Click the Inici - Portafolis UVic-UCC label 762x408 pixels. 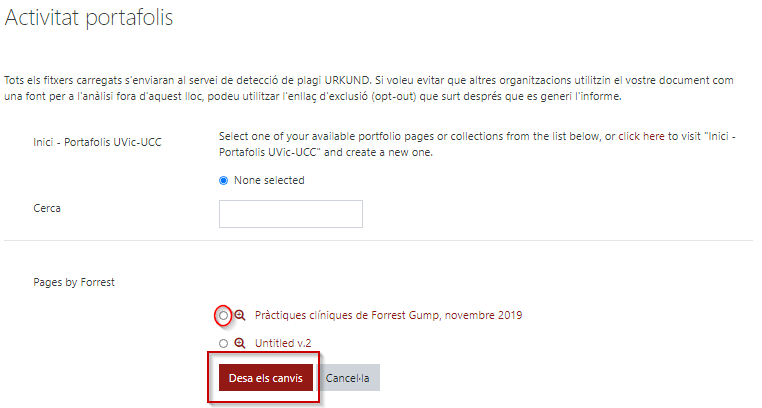(x=97, y=142)
